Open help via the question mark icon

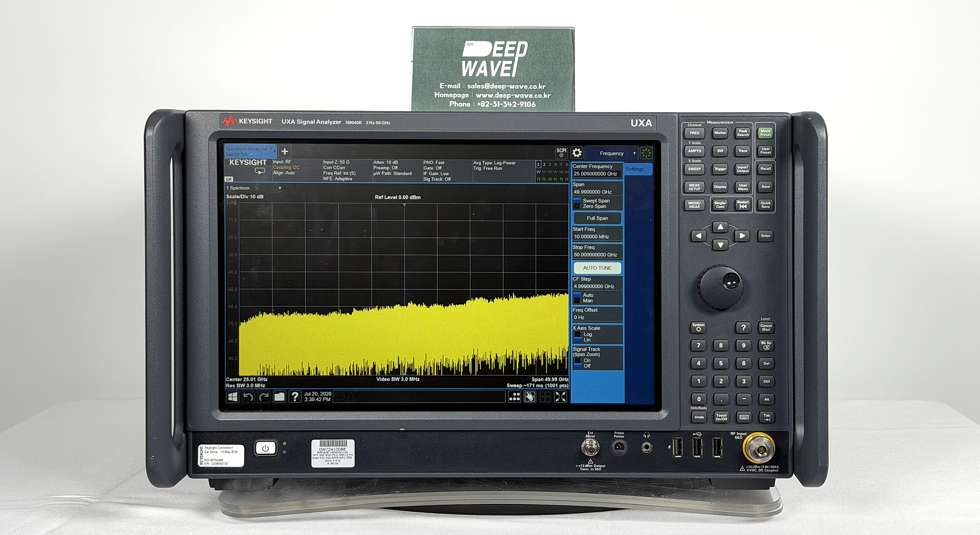click(x=295, y=397)
